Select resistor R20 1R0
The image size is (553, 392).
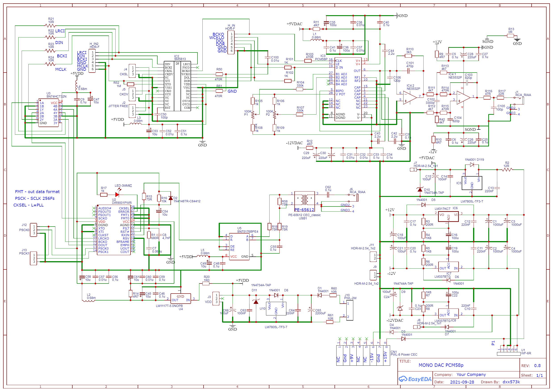206,284
